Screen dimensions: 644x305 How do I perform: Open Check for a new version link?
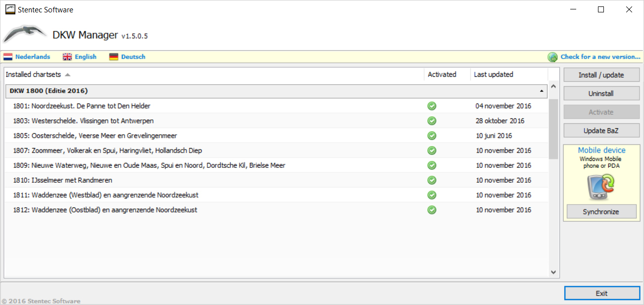point(600,57)
